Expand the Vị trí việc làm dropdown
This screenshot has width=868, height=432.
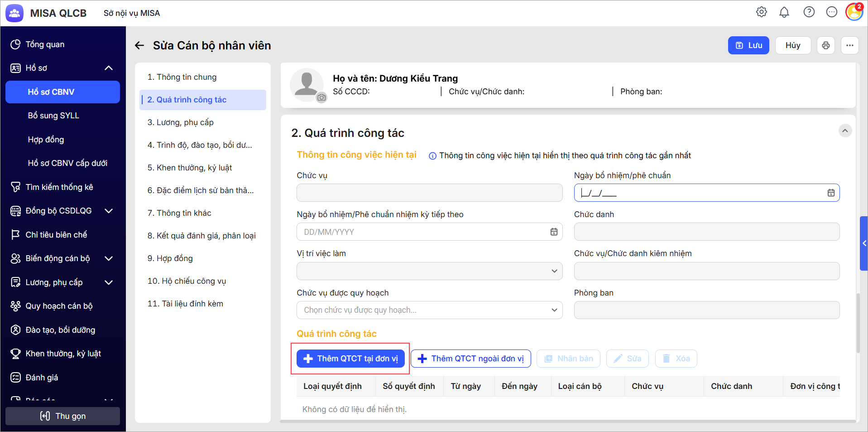coord(554,271)
